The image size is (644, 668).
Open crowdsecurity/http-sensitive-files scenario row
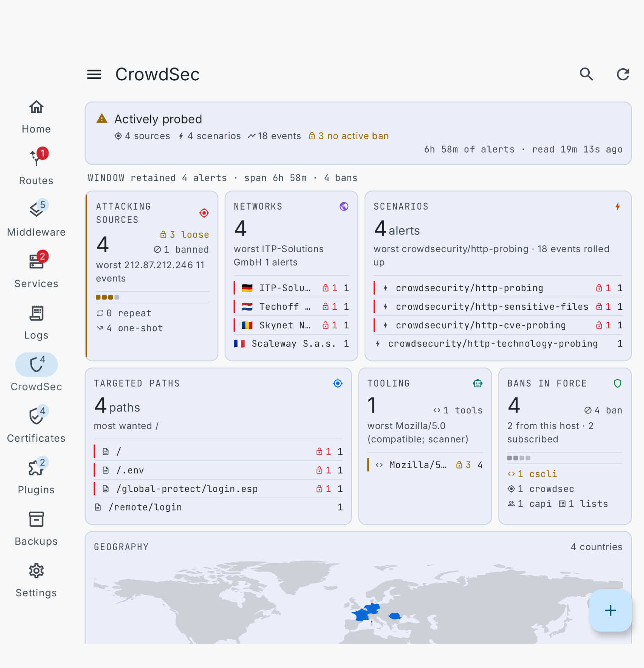pos(498,307)
